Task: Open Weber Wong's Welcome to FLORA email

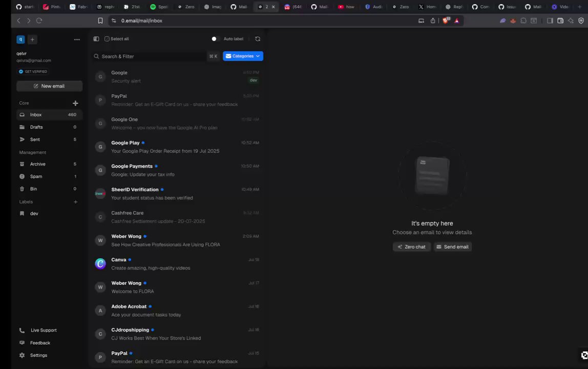Action: (176, 287)
